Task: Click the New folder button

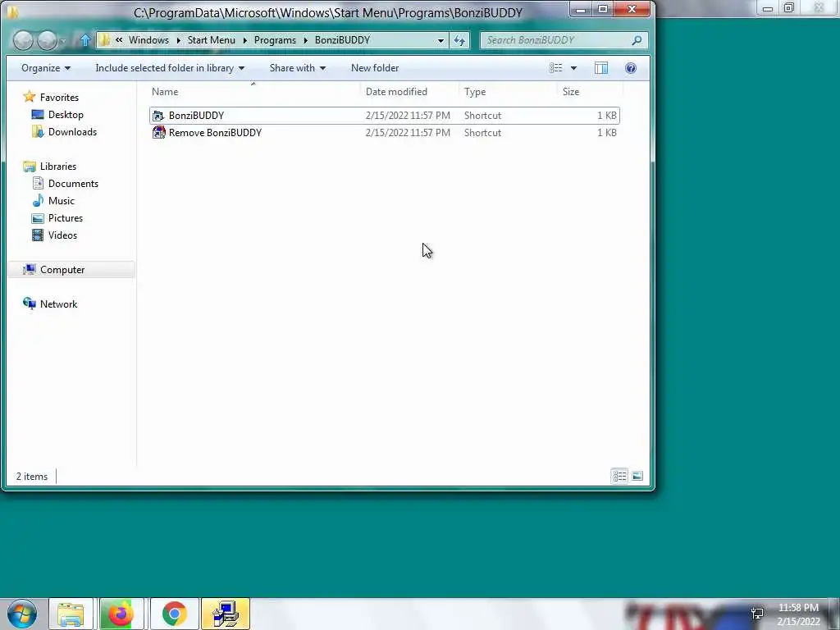Action: 375,68
